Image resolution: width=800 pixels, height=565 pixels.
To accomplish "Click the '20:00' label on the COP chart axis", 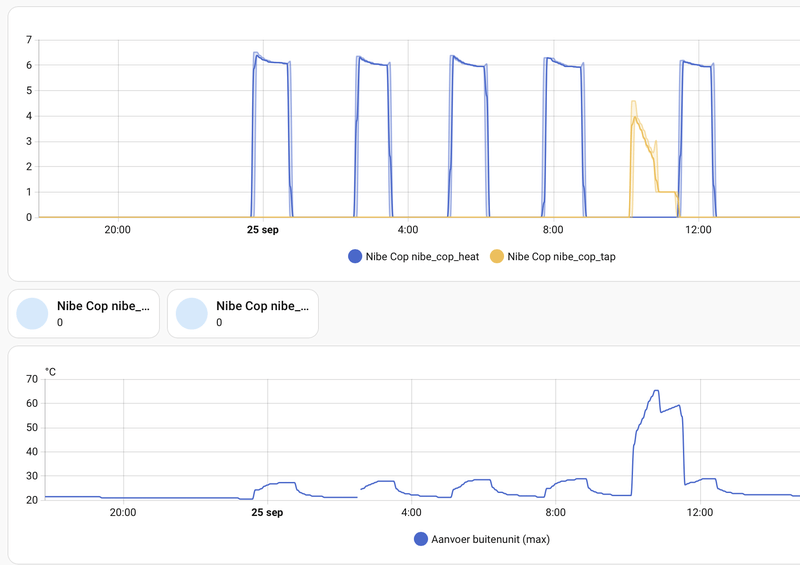I will click(x=118, y=229).
